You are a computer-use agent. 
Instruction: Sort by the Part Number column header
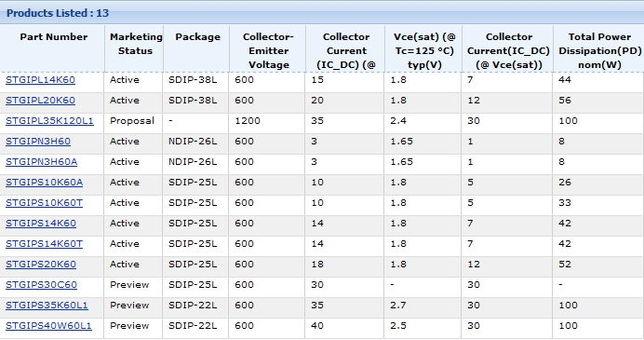point(54,37)
